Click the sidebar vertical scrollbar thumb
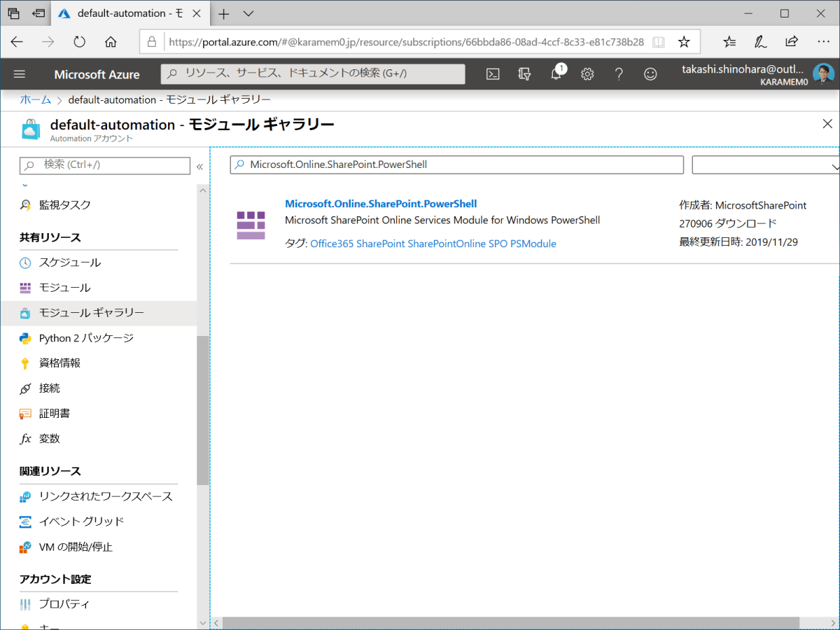The width and height of the screenshot is (840, 630). click(x=203, y=410)
